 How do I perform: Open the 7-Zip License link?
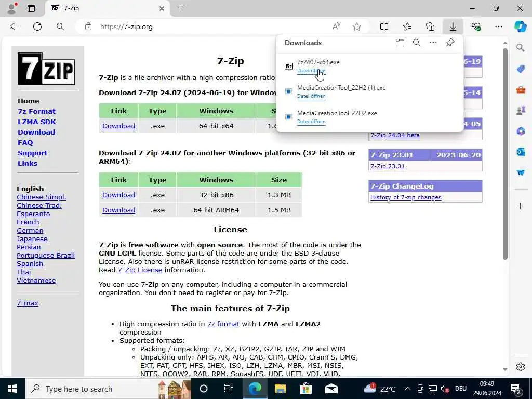pyautogui.click(x=140, y=270)
